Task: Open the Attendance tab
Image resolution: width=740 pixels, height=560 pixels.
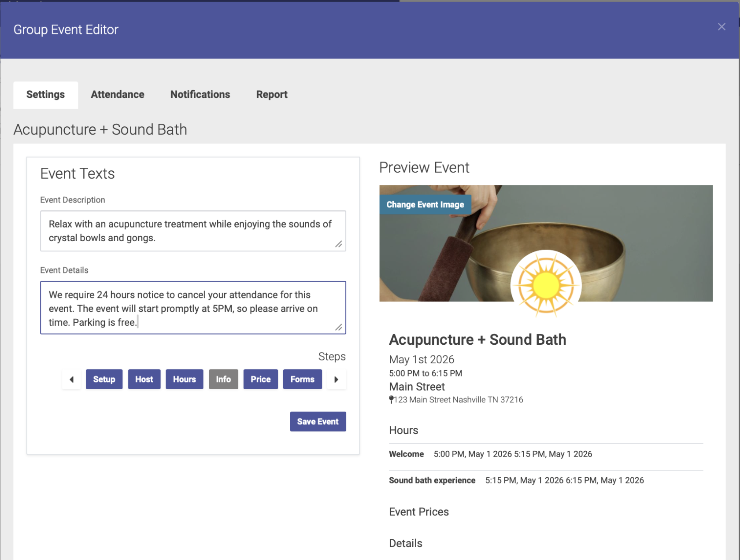Action: [118, 95]
